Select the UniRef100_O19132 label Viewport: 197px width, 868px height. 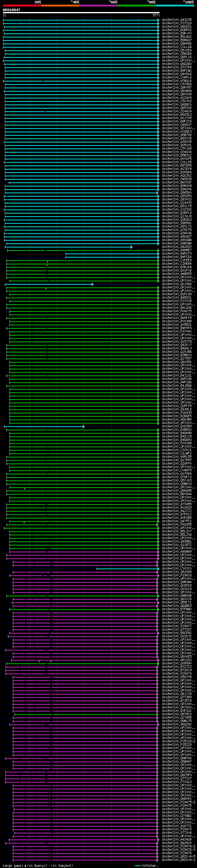click(x=177, y=636)
